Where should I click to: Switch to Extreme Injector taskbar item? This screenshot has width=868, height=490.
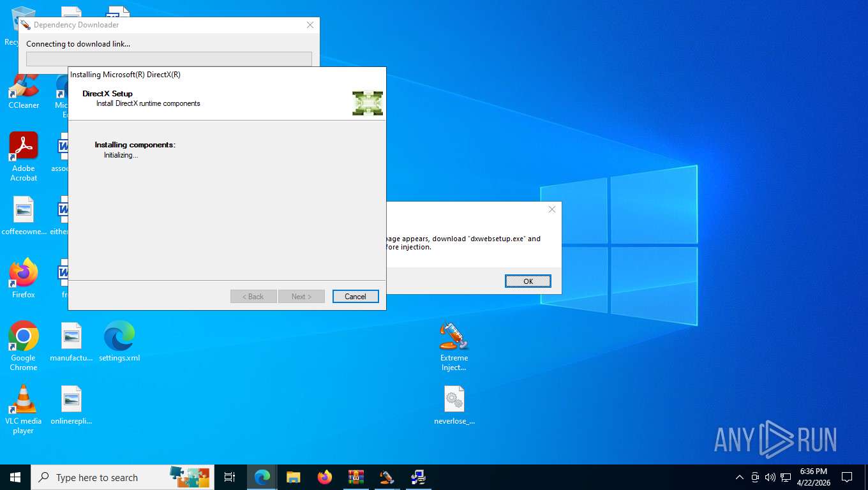click(x=387, y=477)
